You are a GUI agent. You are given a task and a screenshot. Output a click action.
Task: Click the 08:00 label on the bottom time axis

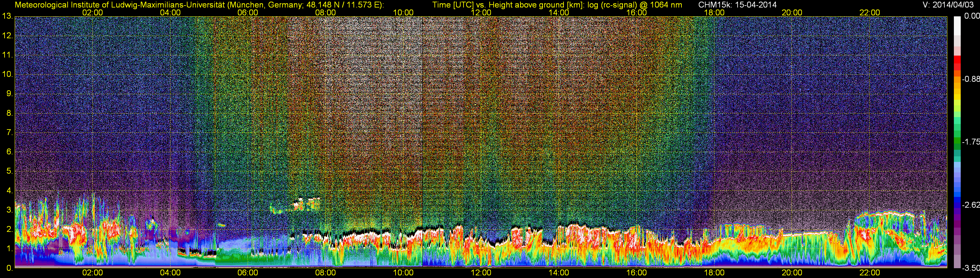click(326, 273)
